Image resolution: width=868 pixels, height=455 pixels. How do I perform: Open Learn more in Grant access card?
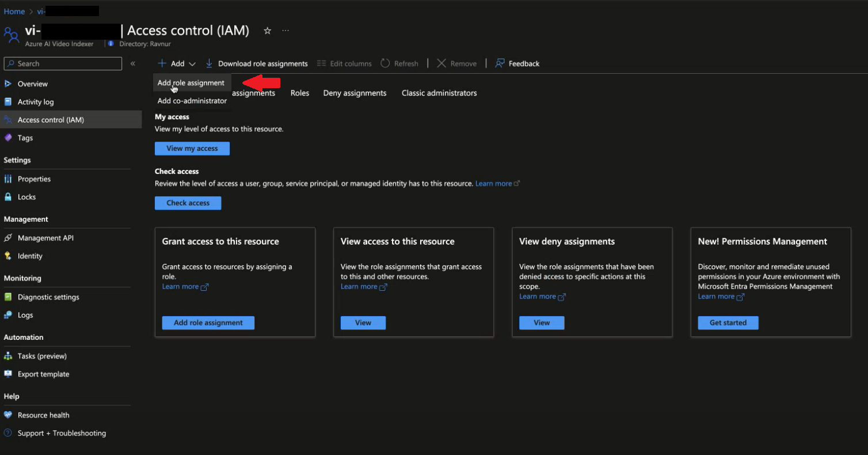[x=185, y=287]
